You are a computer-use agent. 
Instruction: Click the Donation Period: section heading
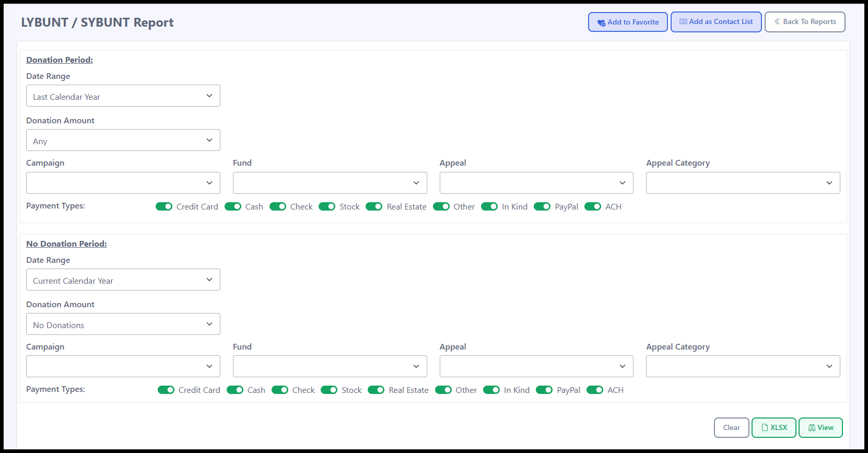point(60,60)
